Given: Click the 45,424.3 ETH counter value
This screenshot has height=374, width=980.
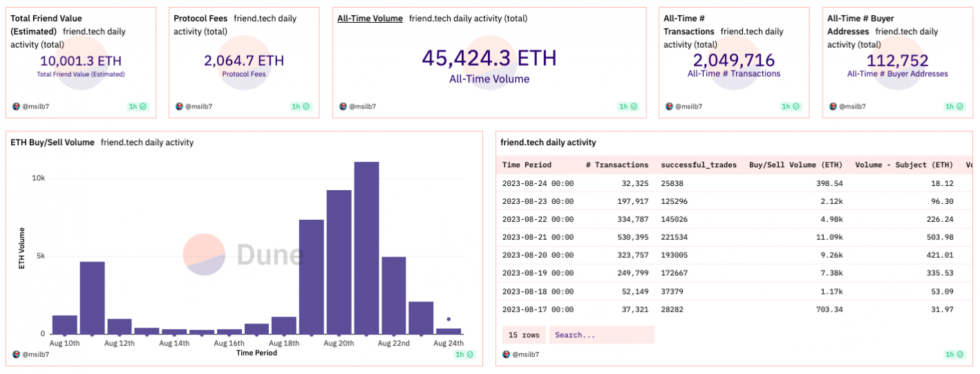Looking at the screenshot, I should (489, 57).
